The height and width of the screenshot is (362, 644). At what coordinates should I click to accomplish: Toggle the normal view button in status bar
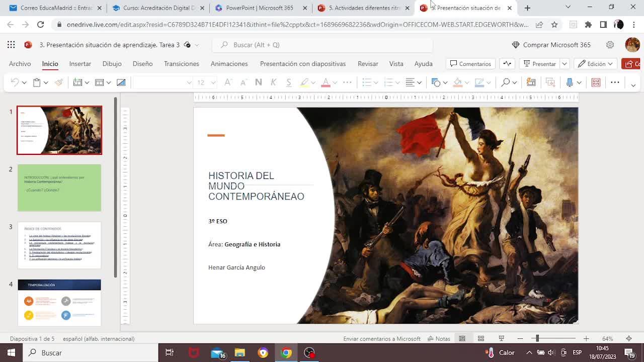462,338
